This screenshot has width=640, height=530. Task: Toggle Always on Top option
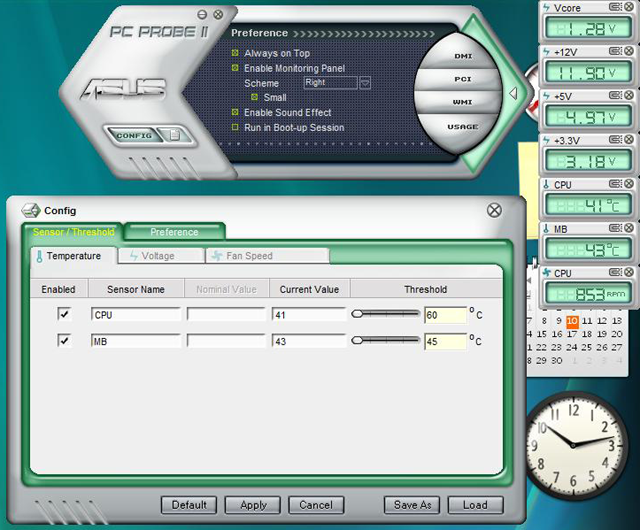tap(235, 53)
